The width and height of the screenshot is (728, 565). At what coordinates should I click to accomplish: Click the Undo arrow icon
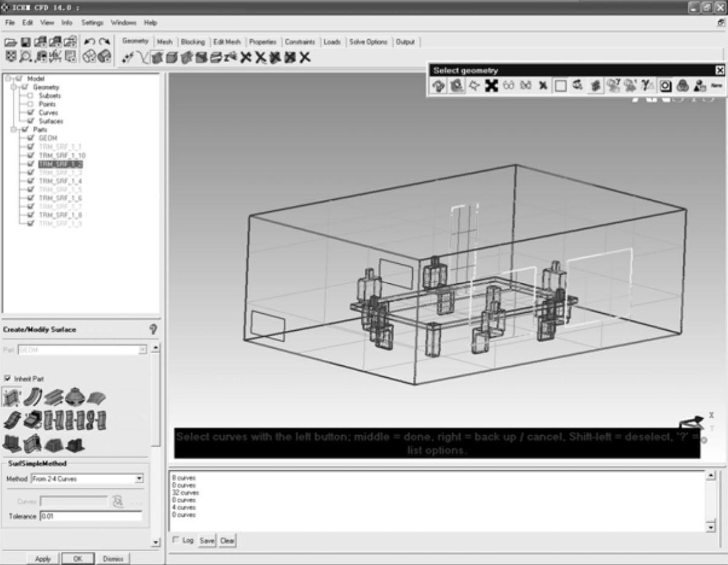[89, 42]
